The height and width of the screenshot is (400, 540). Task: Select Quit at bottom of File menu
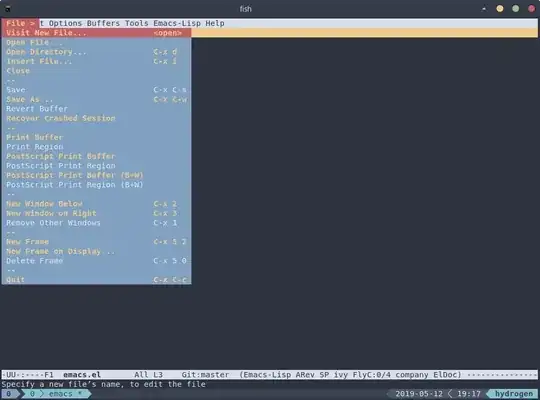(x=96, y=280)
